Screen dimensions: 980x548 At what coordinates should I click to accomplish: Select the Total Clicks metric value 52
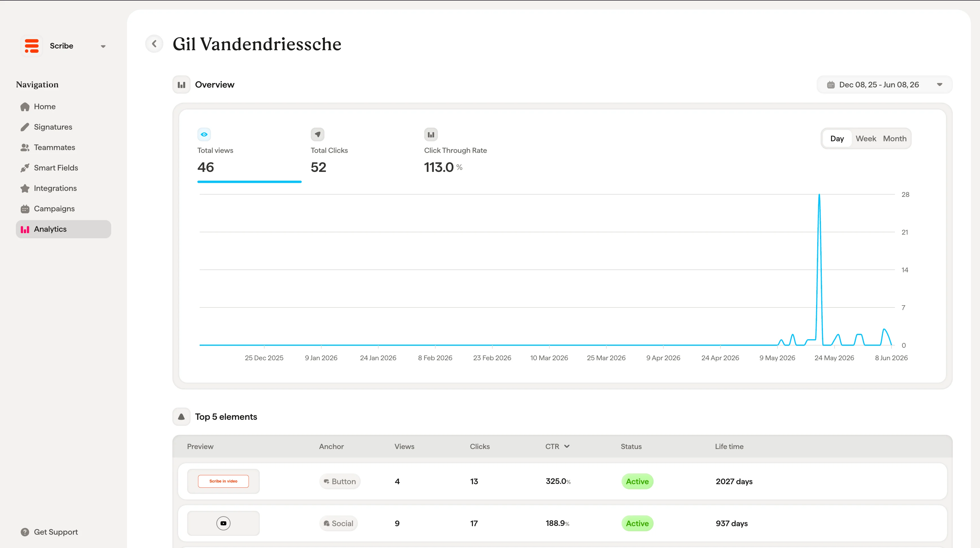(318, 167)
